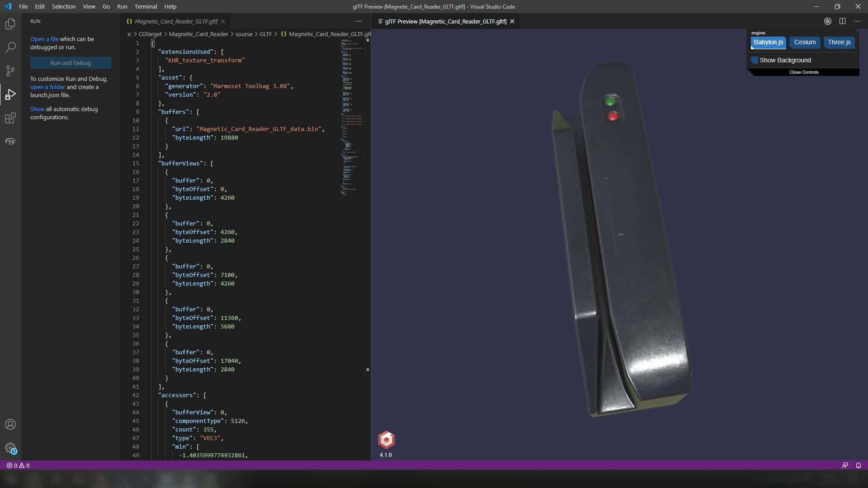This screenshot has height=488, width=868.
Task: Open the Terminal menu
Action: 146,6
